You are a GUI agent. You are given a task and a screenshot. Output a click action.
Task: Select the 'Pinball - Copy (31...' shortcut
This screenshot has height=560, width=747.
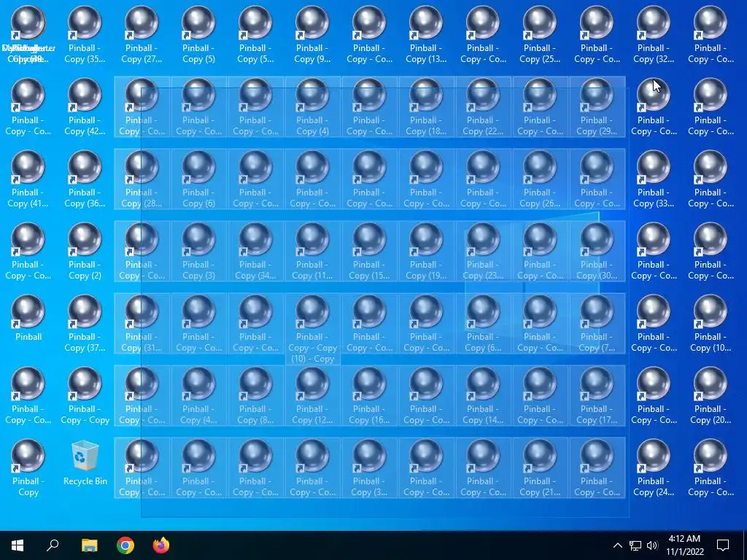[142, 323]
